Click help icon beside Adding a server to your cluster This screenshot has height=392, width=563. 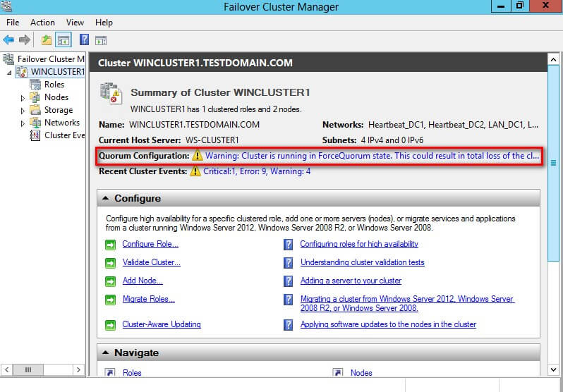tap(288, 281)
